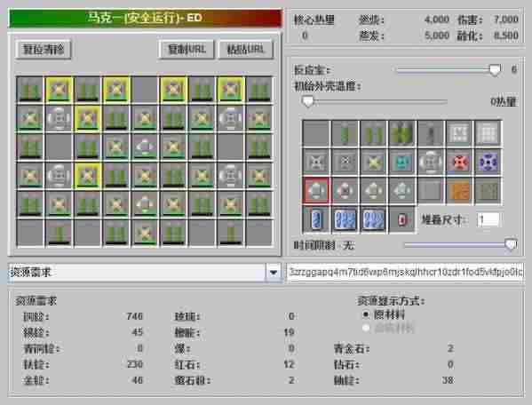Click the 锡锭 value 45
Viewport: 532px width, 405px height.
[x=137, y=332]
